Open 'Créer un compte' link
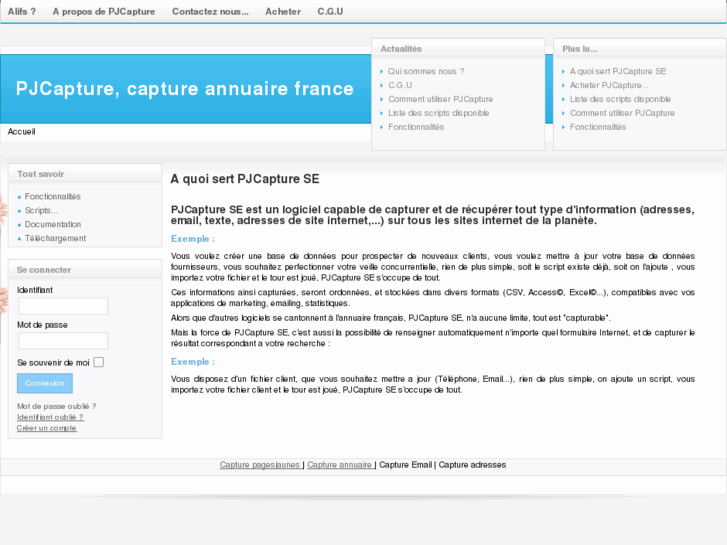This screenshot has width=727, height=545. 46,428
